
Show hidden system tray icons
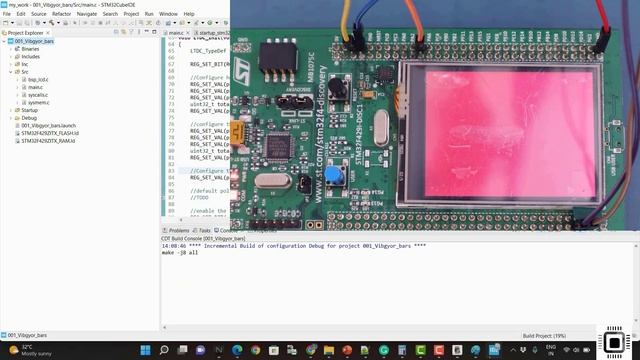pyautogui.click(x=513, y=350)
